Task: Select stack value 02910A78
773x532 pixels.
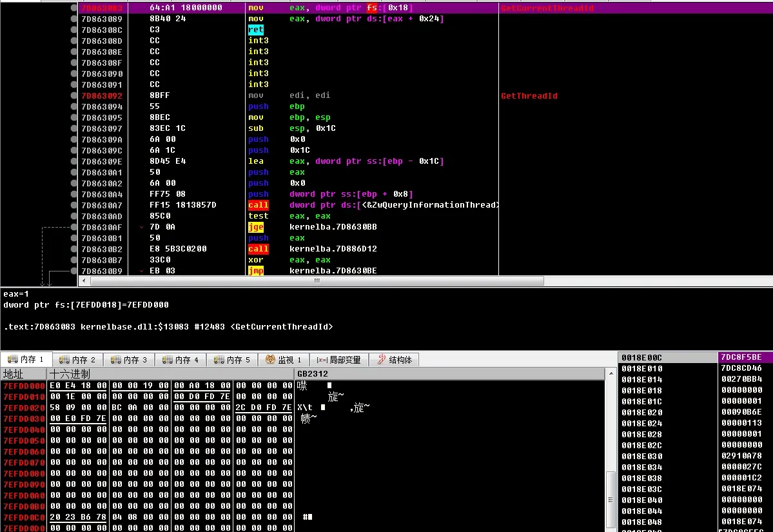Action: [741, 456]
